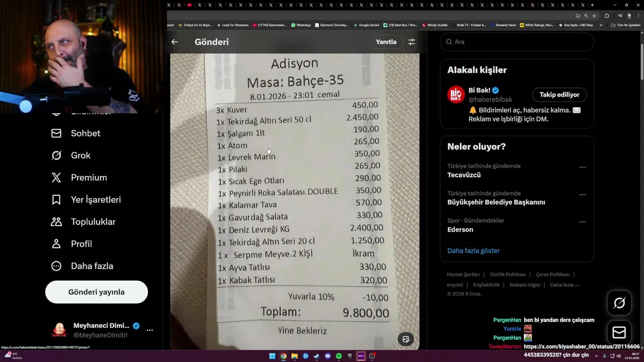Screen dimensions: 644x362
Task: Open the Google Gemini bookmark
Action: 366,25
